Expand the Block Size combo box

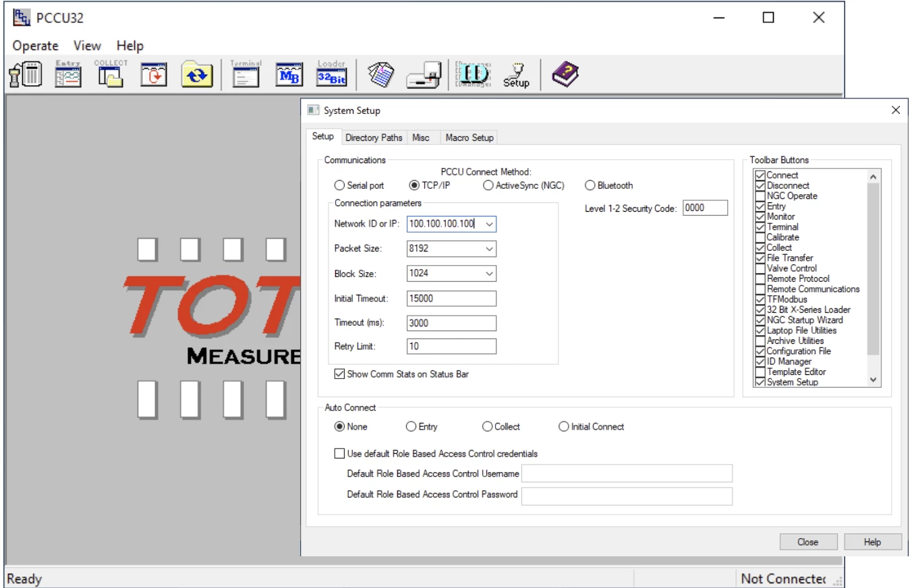point(489,274)
